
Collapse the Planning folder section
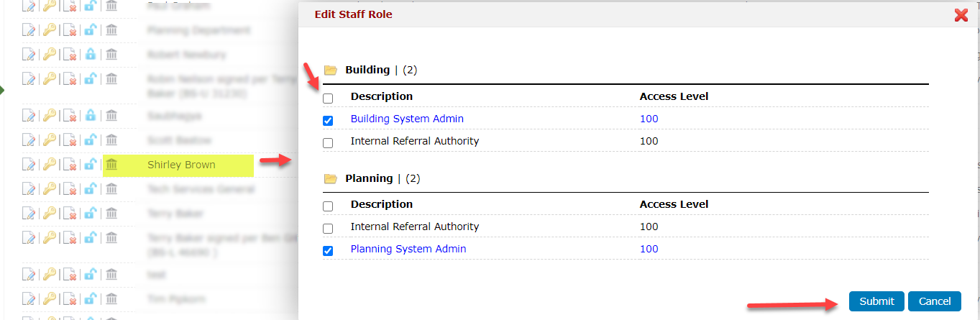coord(331,178)
